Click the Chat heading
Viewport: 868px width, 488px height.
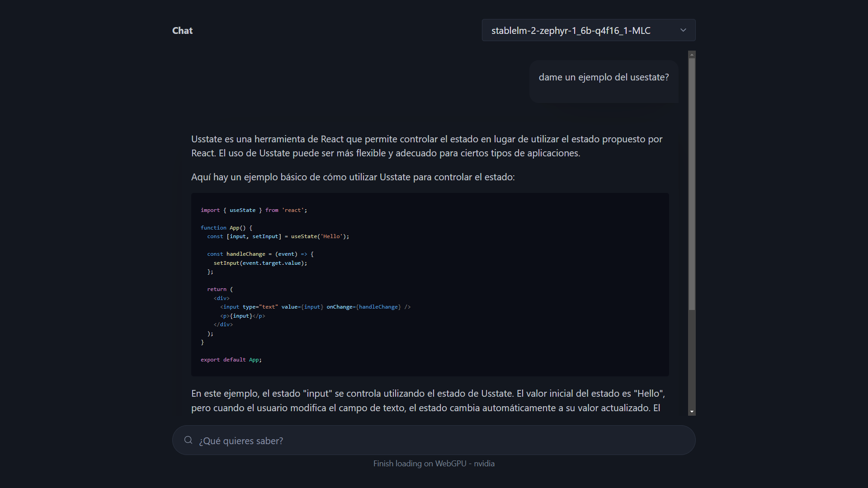(x=182, y=30)
